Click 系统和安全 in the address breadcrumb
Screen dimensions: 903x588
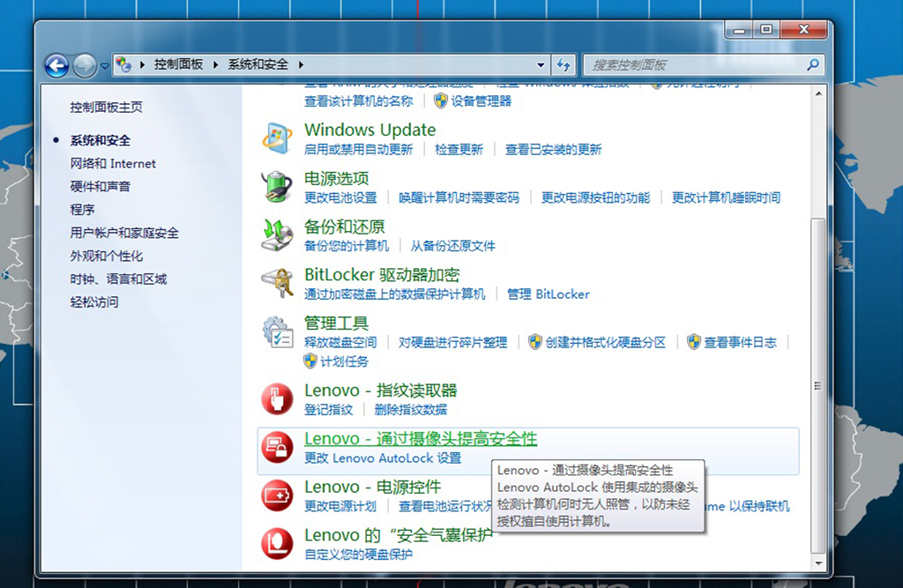tap(258, 64)
